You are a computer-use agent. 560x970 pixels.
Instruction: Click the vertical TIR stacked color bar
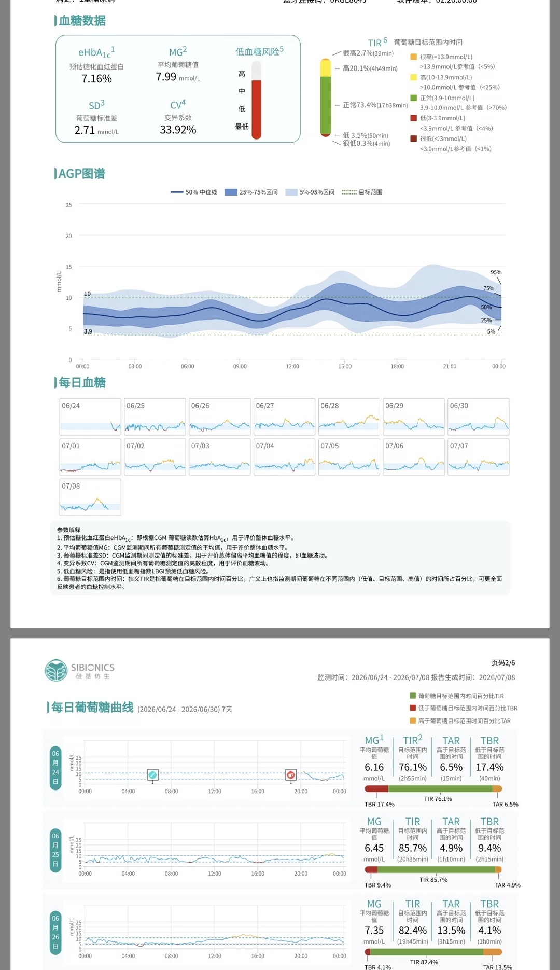(326, 98)
